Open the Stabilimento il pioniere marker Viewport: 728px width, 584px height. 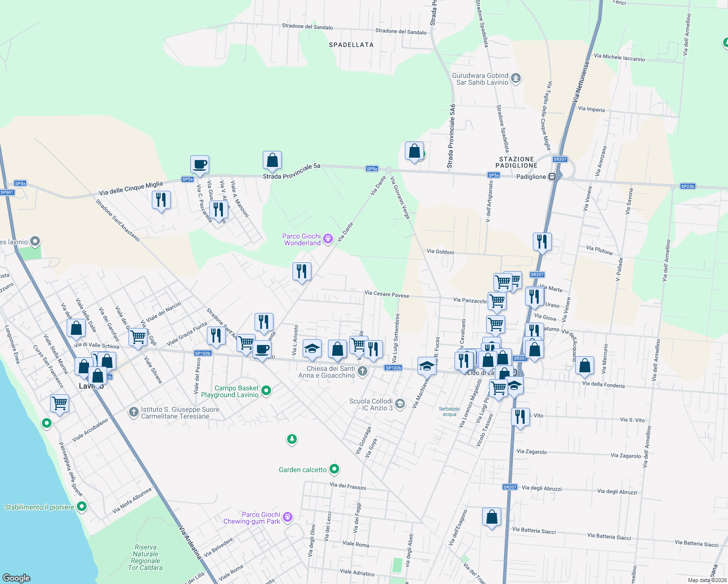pos(81,507)
